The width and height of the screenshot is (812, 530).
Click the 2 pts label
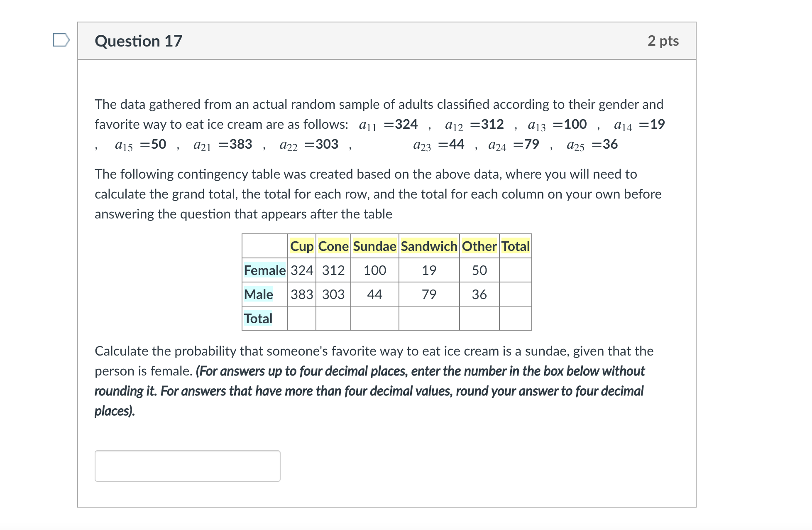[x=664, y=40]
